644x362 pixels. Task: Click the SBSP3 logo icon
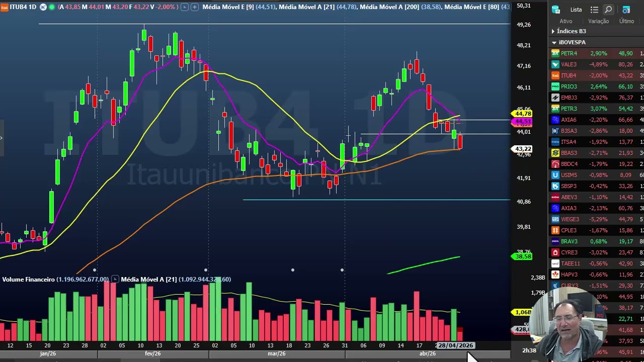pyautogui.click(x=555, y=186)
